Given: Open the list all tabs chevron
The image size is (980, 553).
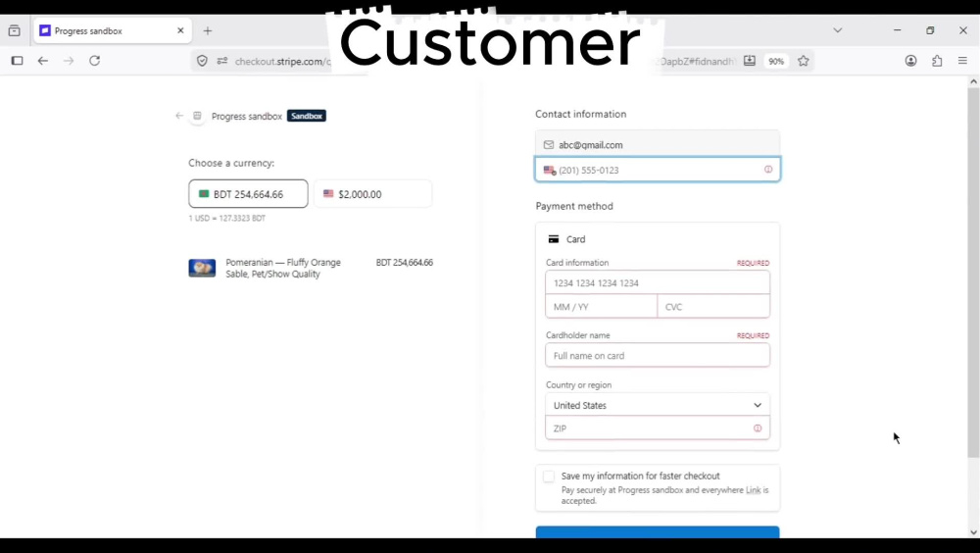Looking at the screenshot, I should coord(838,30).
